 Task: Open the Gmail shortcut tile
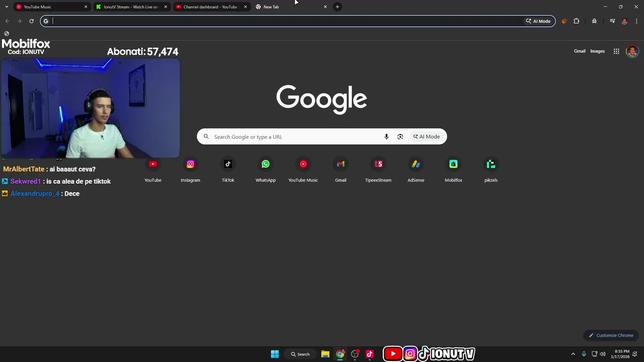341,170
